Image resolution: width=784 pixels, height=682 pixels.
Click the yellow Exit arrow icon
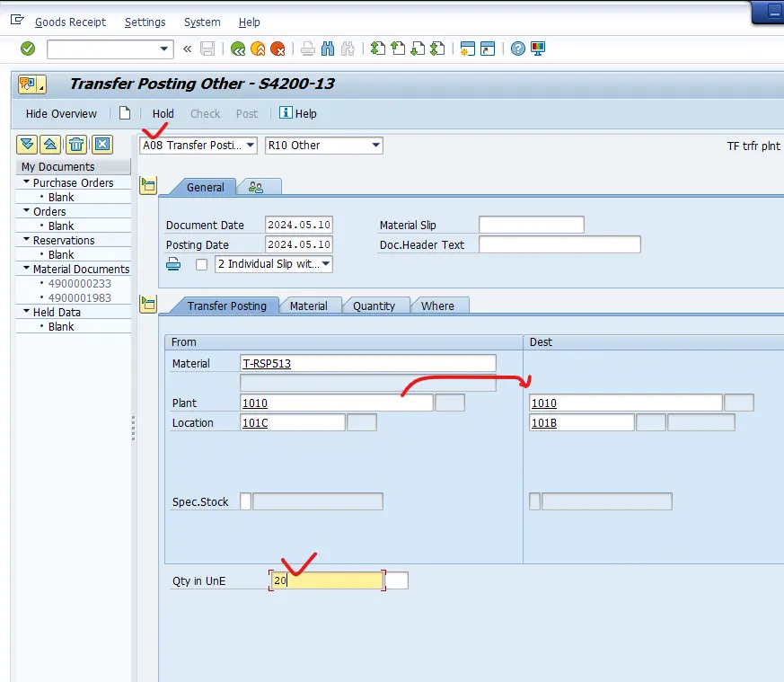coord(258,49)
